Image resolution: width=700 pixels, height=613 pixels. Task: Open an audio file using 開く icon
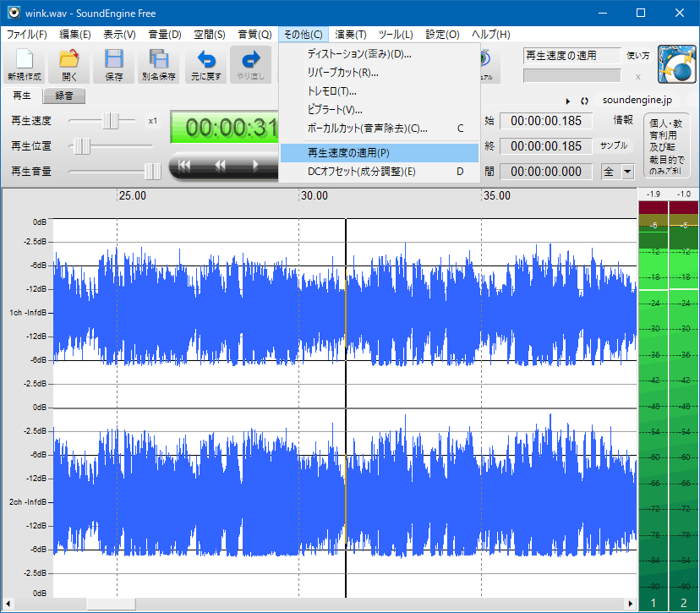68,64
